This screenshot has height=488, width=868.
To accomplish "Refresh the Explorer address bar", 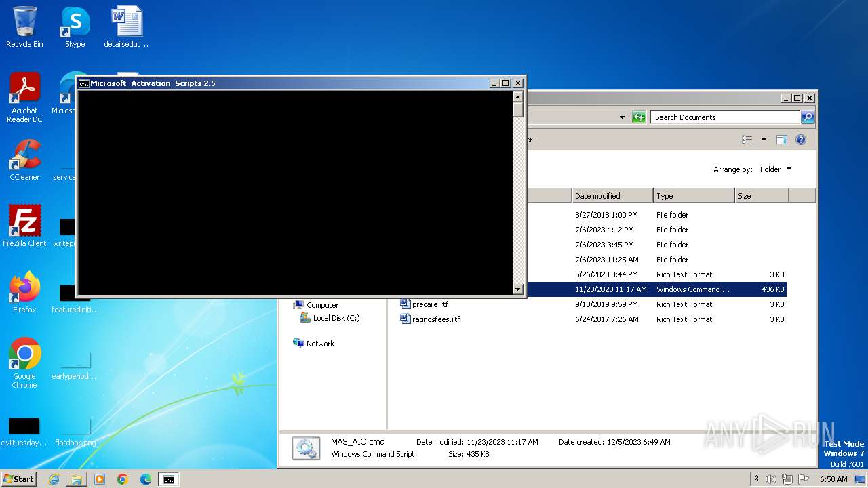I will click(x=639, y=117).
